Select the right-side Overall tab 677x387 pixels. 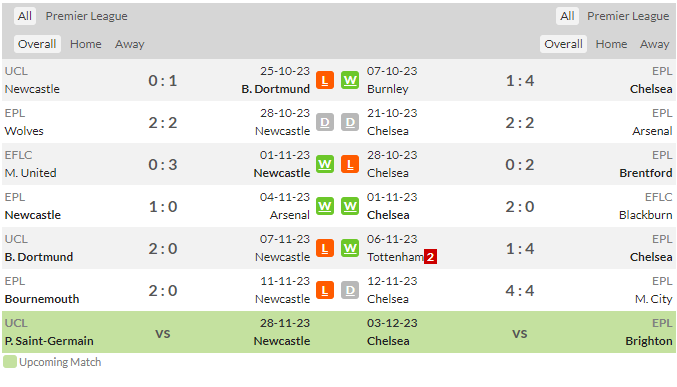(563, 44)
